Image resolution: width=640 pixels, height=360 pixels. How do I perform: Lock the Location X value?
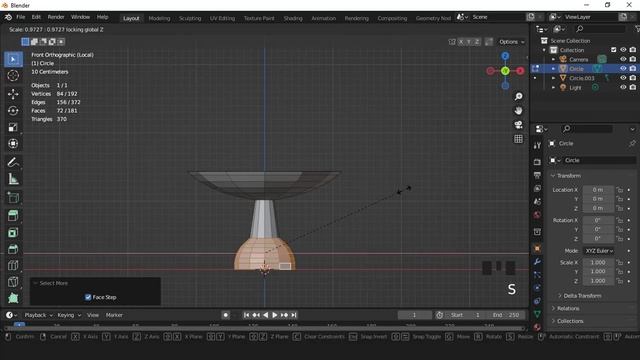coord(620,190)
